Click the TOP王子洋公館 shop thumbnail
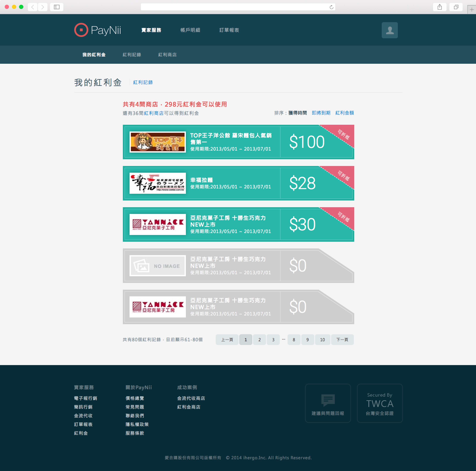Viewport: 476px width, 471px height. (x=157, y=142)
